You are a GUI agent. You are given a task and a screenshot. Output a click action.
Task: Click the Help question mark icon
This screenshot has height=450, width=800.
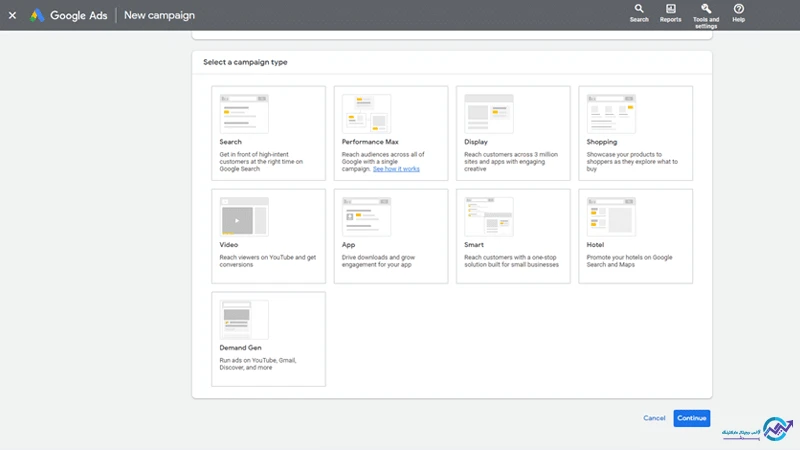[738, 9]
